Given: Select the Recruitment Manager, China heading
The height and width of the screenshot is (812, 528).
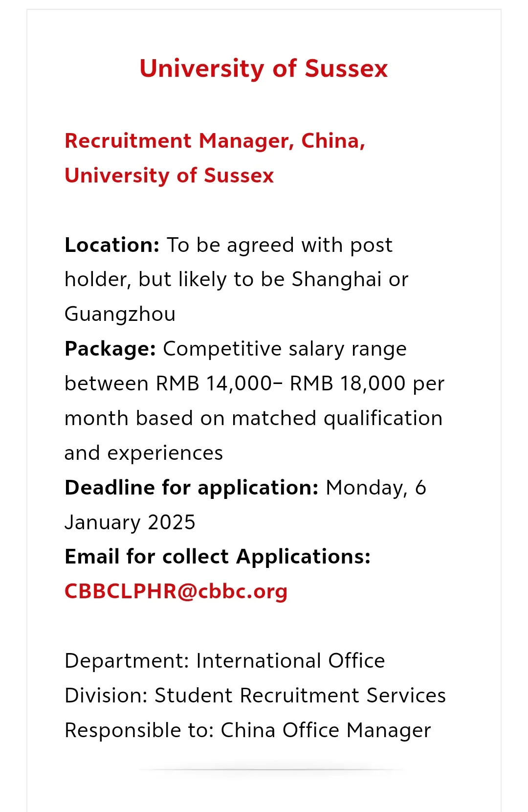Looking at the screenshot, I should (x=215, y=141).
